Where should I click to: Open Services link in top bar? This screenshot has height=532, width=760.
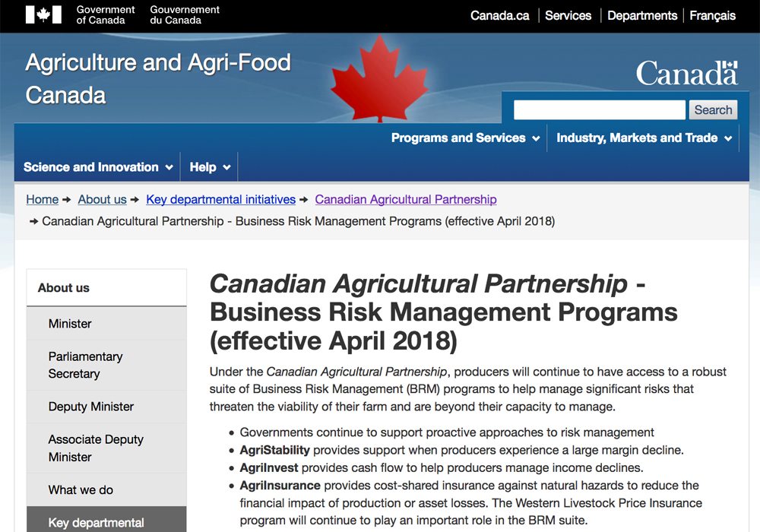tap(568, 15)
